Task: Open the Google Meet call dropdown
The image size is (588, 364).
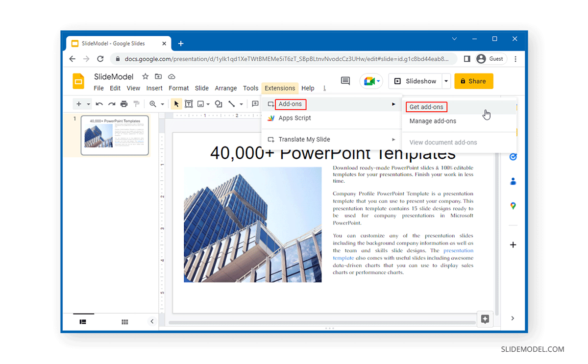Action: pos(378,81)
